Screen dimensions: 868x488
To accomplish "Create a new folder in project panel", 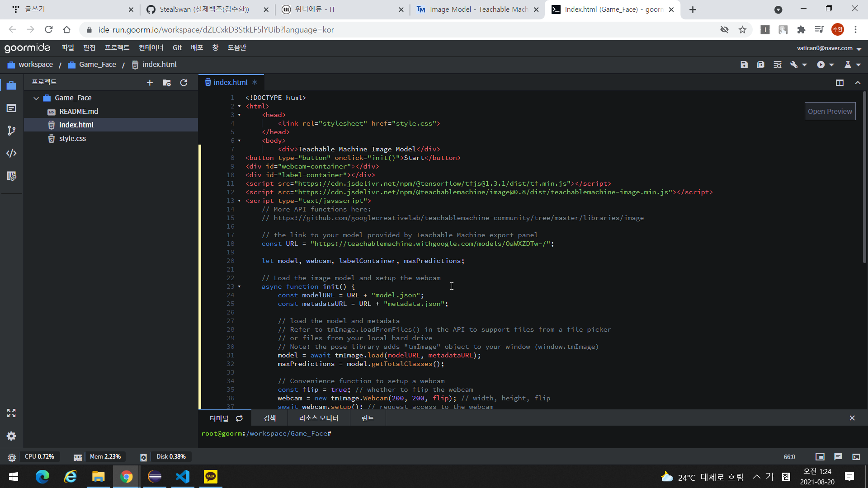I will [167, 83].
